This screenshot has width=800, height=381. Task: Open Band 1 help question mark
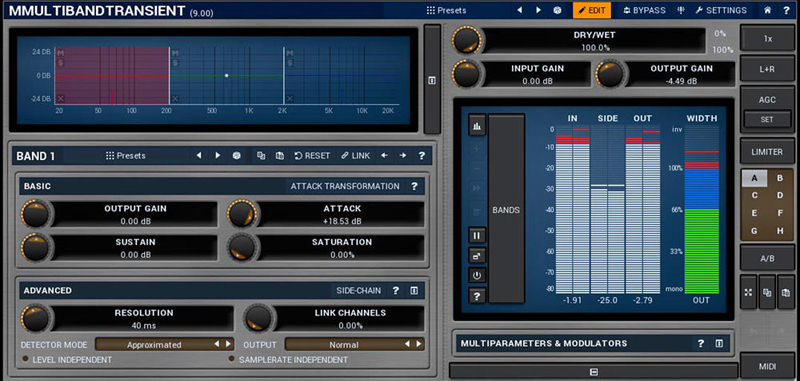point(421,156)
